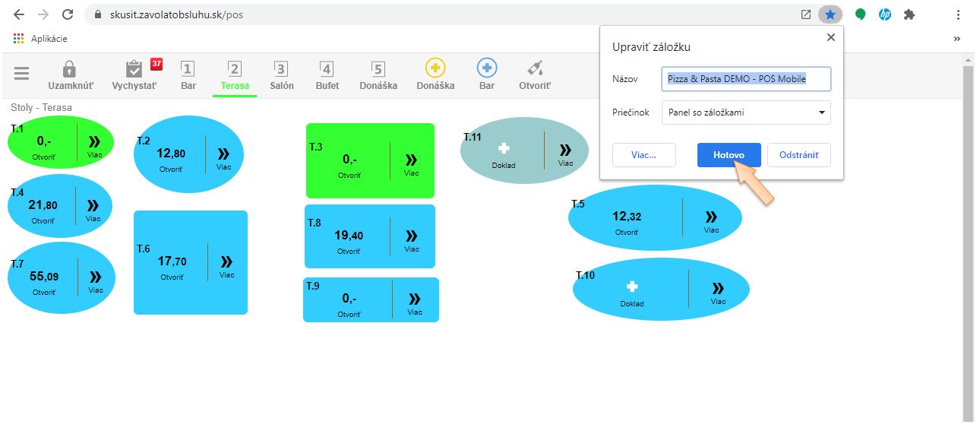Switch to the Salón tab

click(x=281, y=74)
